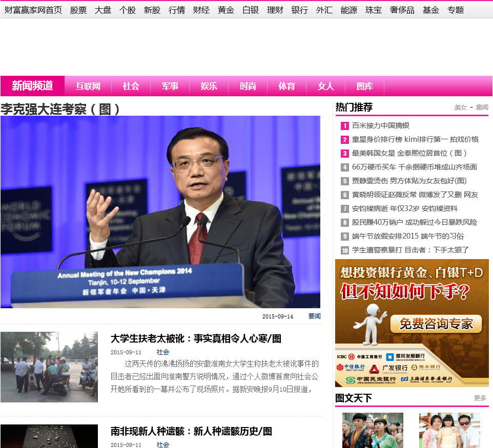Click the 想投资银行黄金、白银T+D ad headline

(x=411, y=273)
